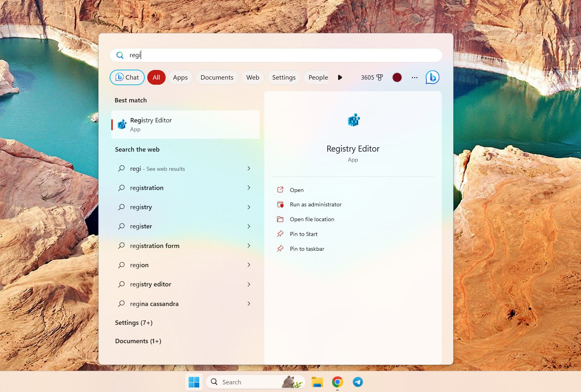Open the Bing Chat icon at top right
The width and height of the screenshot is (581, 392).
tap(432, 77)
